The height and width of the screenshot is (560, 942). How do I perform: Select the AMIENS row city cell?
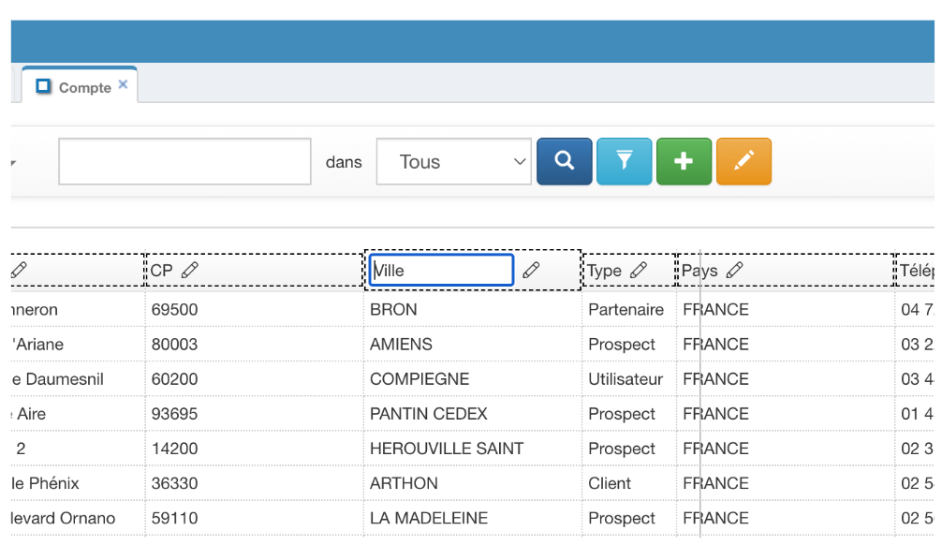401,344
